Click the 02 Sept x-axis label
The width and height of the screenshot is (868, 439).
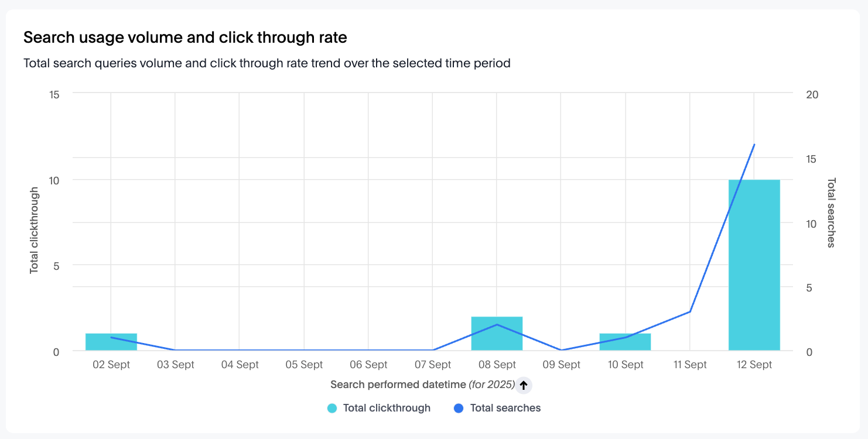point(111,365)
